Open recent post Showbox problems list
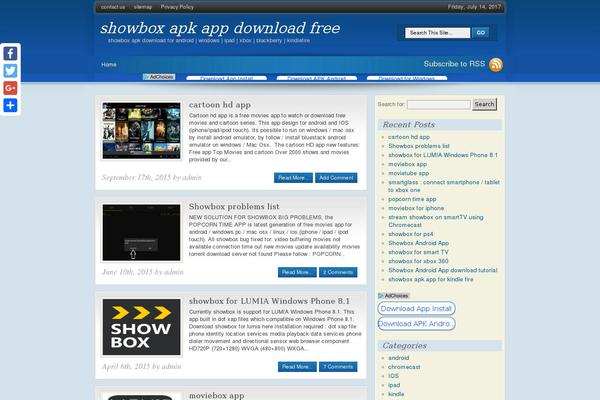The width and height of the screenshot is (600, 400). 419,146
